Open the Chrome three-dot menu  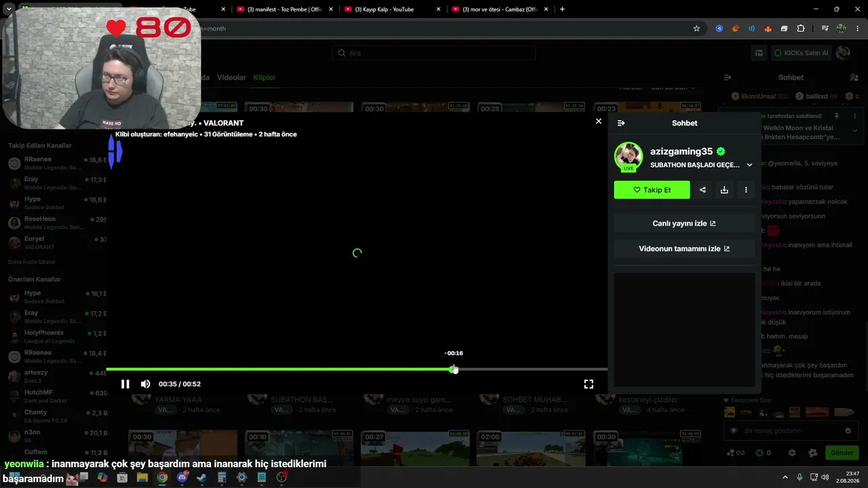point(858,28)
